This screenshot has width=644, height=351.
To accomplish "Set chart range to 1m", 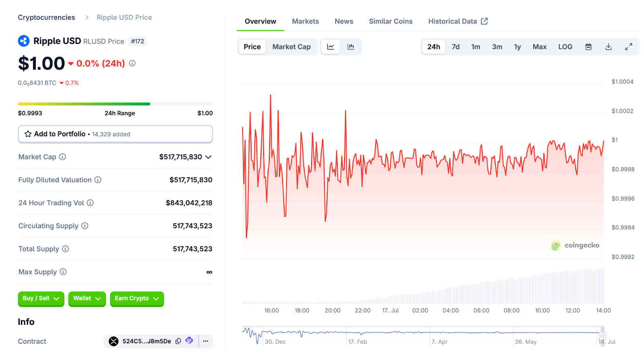I will (x=476, y=47).
